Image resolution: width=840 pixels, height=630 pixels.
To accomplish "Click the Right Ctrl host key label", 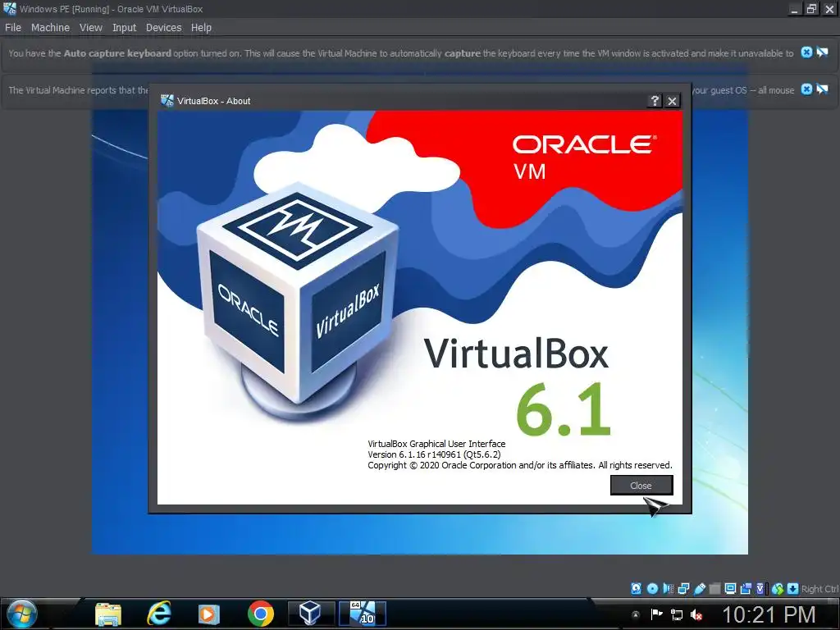I will (x=819, y=589).
